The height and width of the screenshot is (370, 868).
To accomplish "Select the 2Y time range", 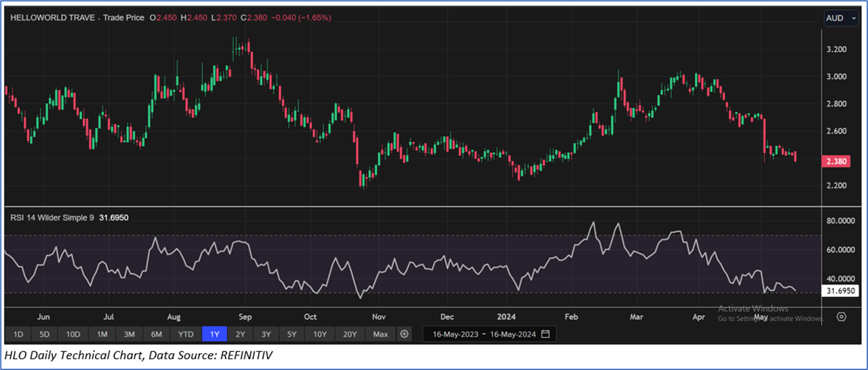I will [240, 334].
